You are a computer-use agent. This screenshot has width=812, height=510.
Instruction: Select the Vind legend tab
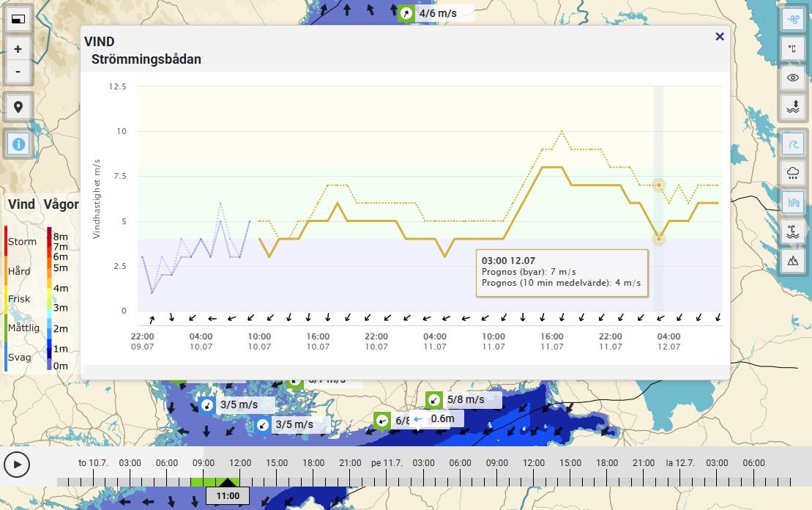click(21, 204)
